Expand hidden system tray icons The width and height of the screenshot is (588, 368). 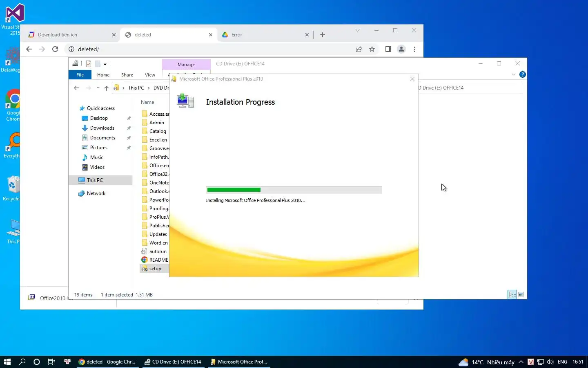point(521,362)
